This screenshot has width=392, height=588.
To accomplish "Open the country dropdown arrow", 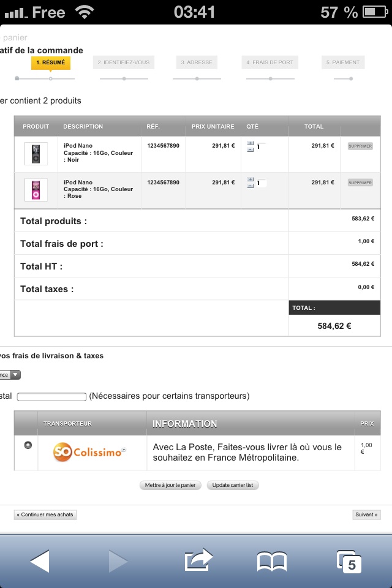I will (x=15, y=375).
